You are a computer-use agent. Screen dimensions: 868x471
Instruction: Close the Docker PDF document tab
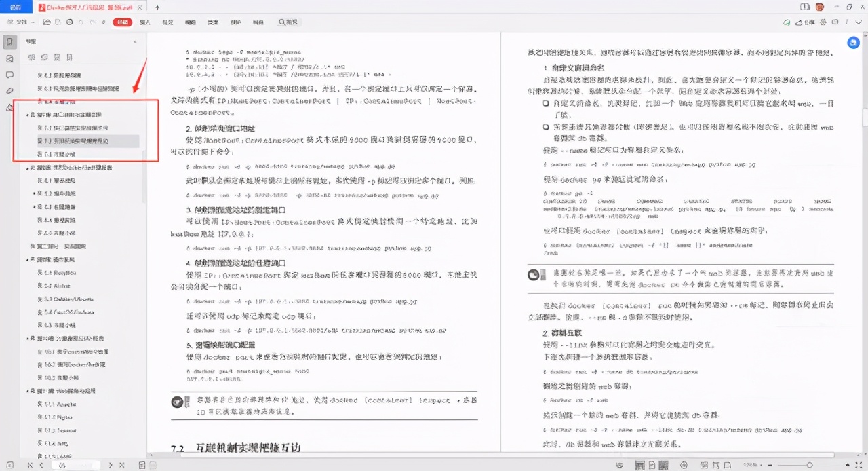coord(140,7)
